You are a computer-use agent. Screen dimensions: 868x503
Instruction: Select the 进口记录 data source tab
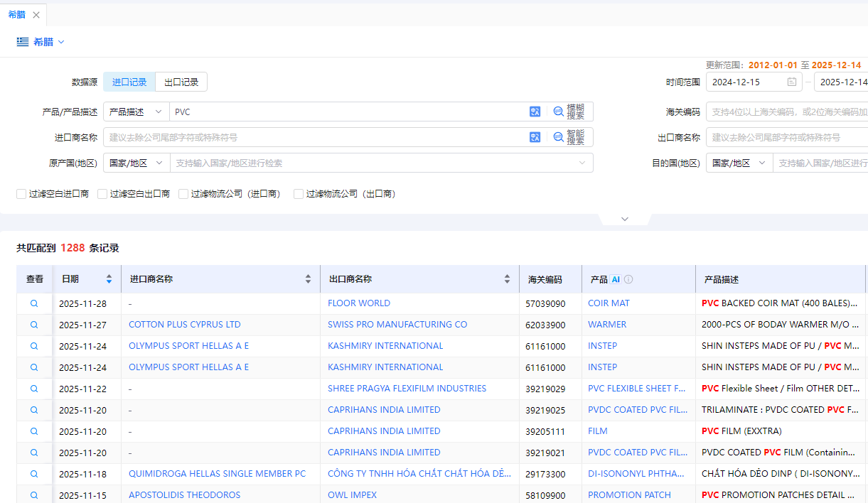129,82
